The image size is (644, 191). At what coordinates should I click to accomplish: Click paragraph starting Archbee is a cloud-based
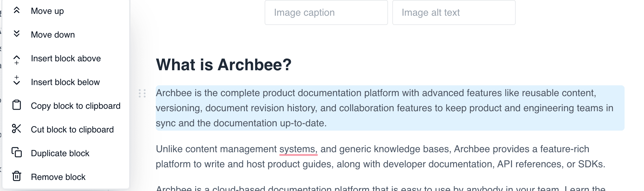(381, 188)
